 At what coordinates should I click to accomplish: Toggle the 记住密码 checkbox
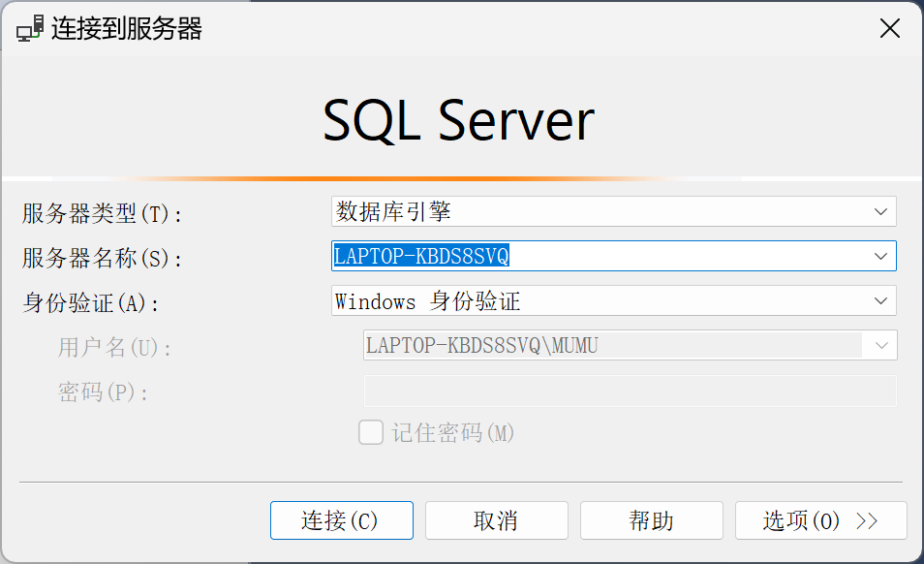coord(371,432)
